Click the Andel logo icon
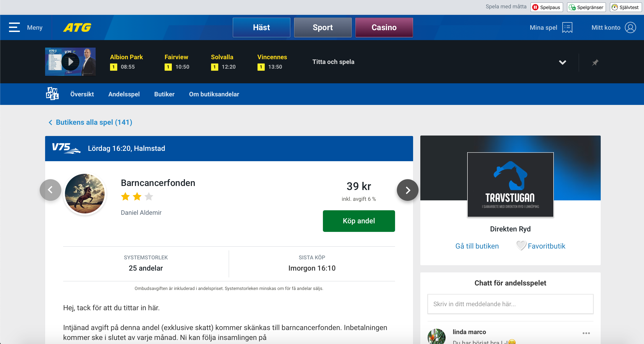Screen dimensions: 644x344 [52, 94]
